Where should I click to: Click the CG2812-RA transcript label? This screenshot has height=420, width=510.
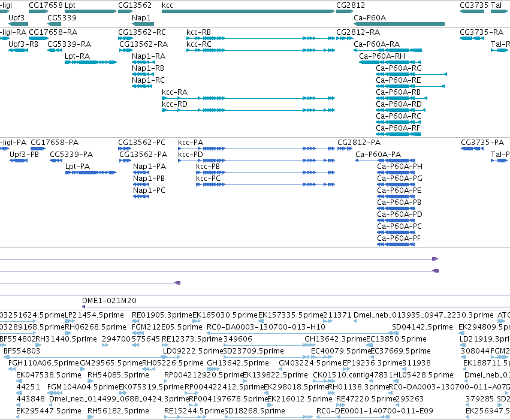pos(358,32)
